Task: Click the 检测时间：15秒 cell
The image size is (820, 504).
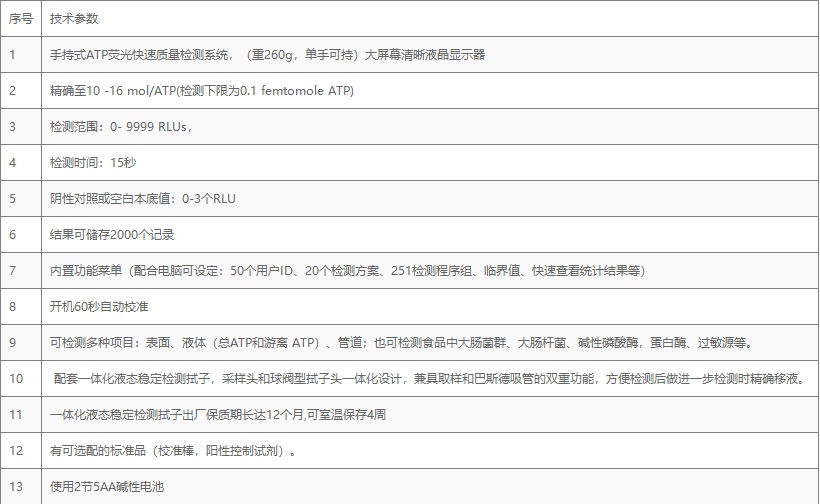Action: pyautogui.click(x=92, y=163)
